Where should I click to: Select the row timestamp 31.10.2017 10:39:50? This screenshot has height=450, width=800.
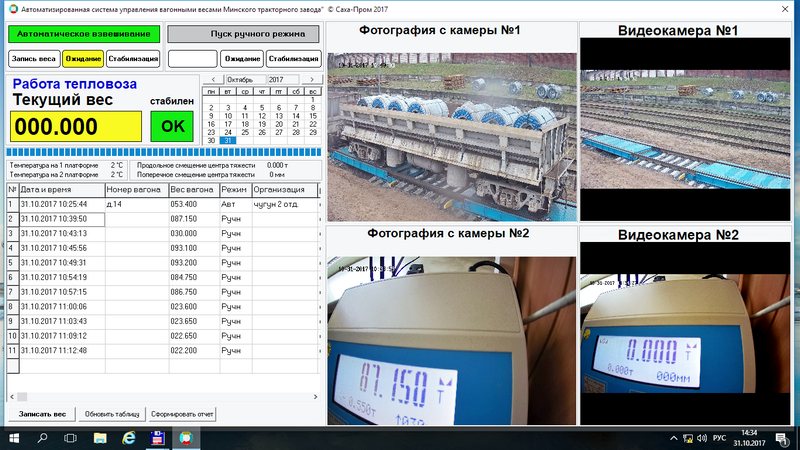click(62, 219)
